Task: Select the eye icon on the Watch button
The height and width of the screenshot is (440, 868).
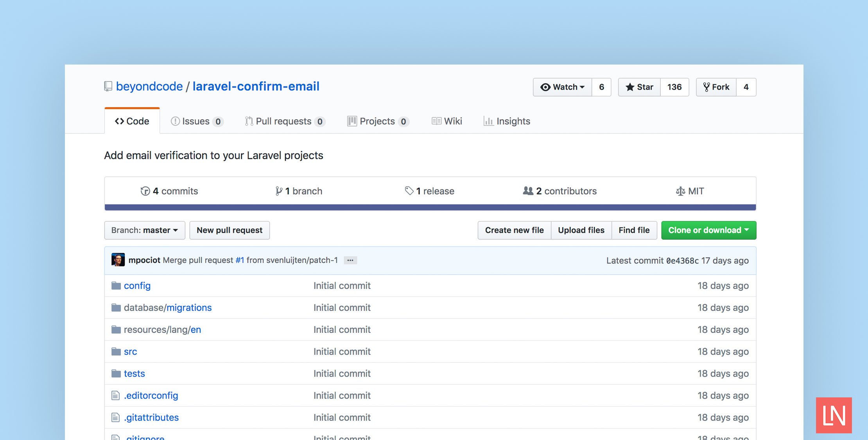Action: click(545, 87)
